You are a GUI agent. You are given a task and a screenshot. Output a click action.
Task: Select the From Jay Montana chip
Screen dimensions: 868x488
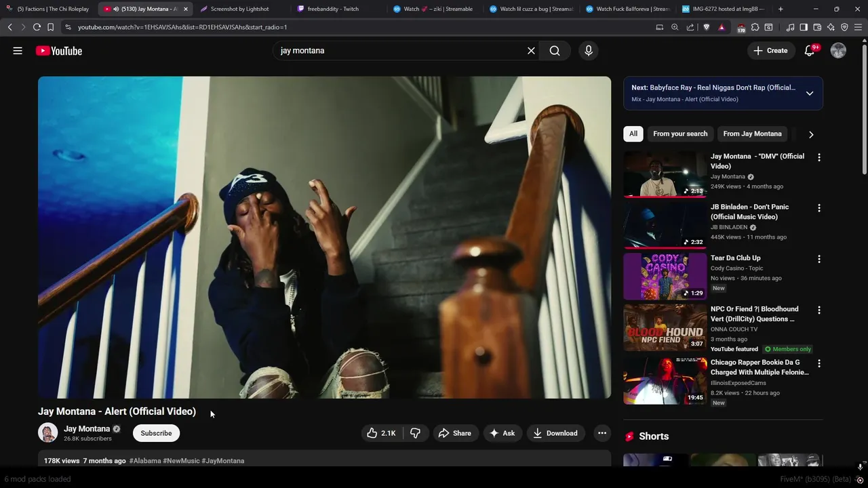[x=752, y=134]
